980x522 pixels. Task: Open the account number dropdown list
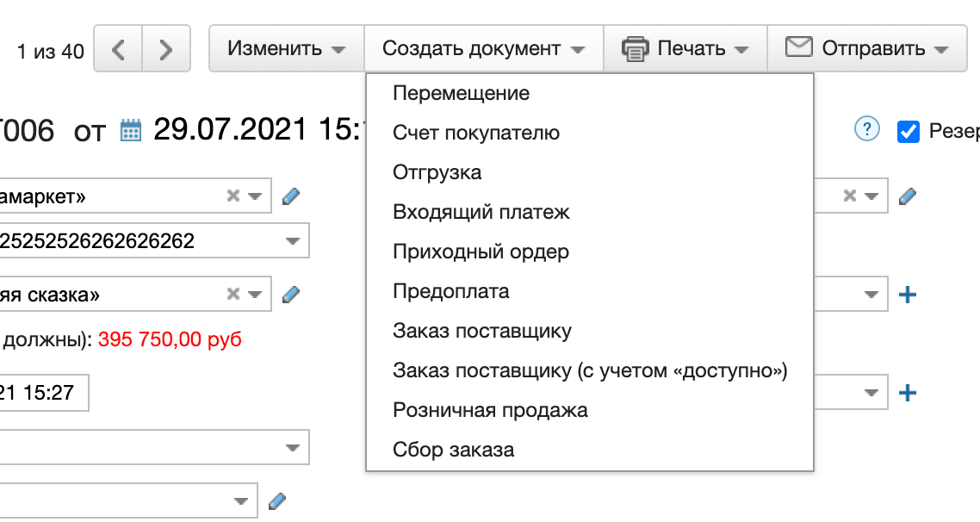293,240
